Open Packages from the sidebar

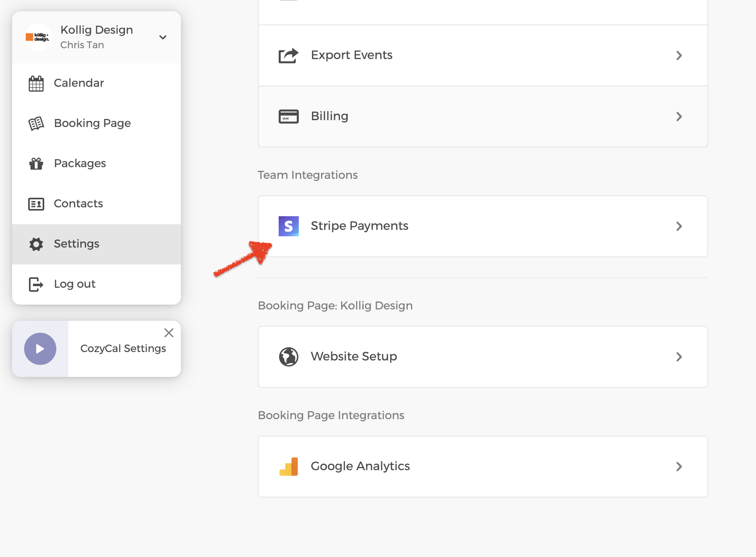(97, 164)
